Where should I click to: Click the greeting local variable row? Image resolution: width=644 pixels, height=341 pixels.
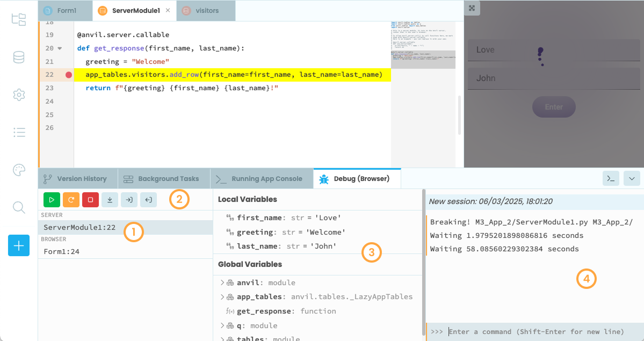click(318, 232)
